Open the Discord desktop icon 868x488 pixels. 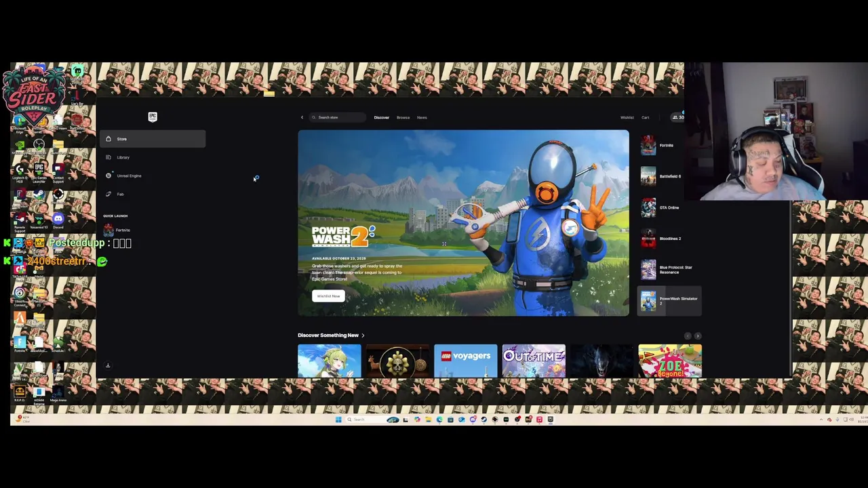(x=58, y=220)
